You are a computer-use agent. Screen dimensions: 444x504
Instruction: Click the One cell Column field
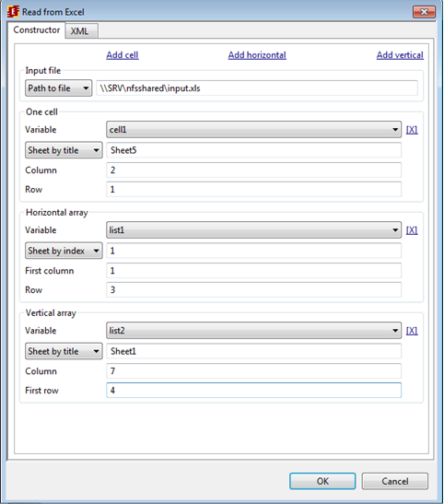(x=253, y=170)
